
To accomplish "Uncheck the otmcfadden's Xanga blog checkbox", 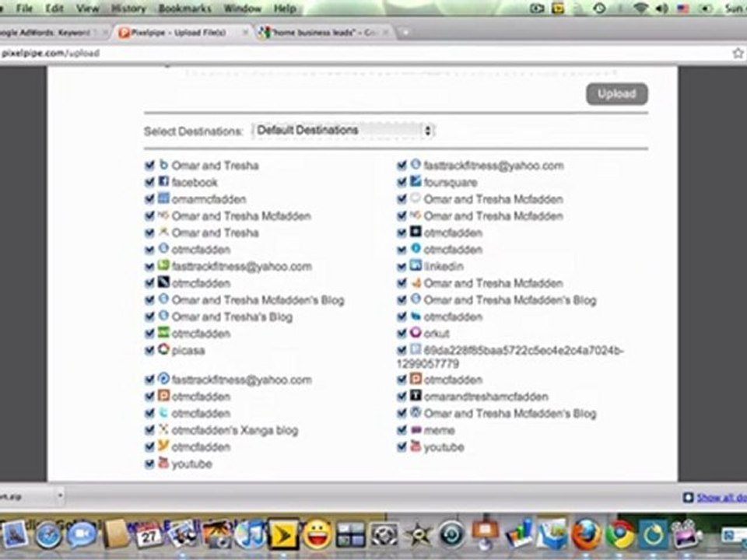I will click(149, 430).
